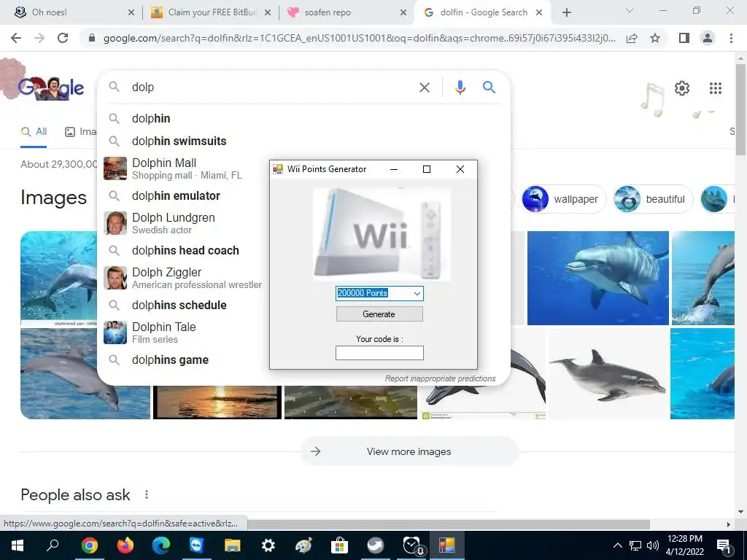Go back to the previous page in Chrome
This screenshot has height=560, width=747.
(16, 38)
